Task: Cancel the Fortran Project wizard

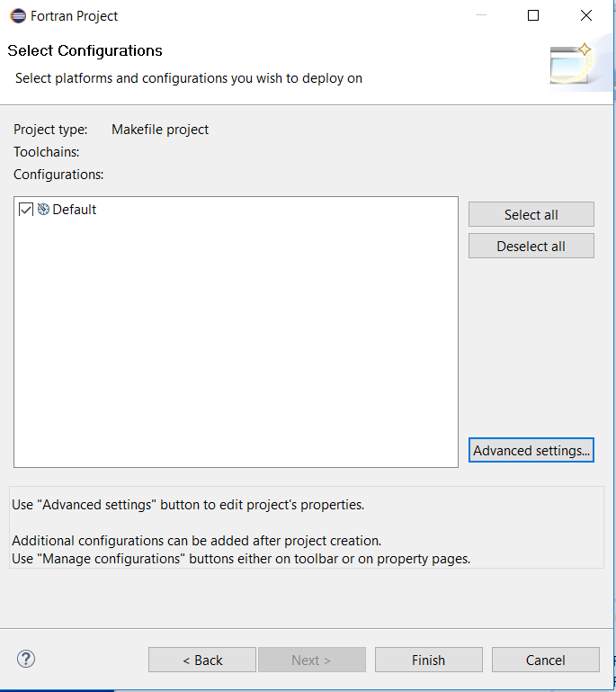Action: tap(546, 660)
